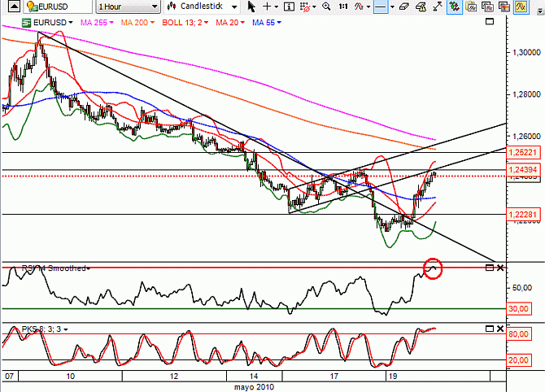Select the zoom magnifier tool

pos(326,7)
